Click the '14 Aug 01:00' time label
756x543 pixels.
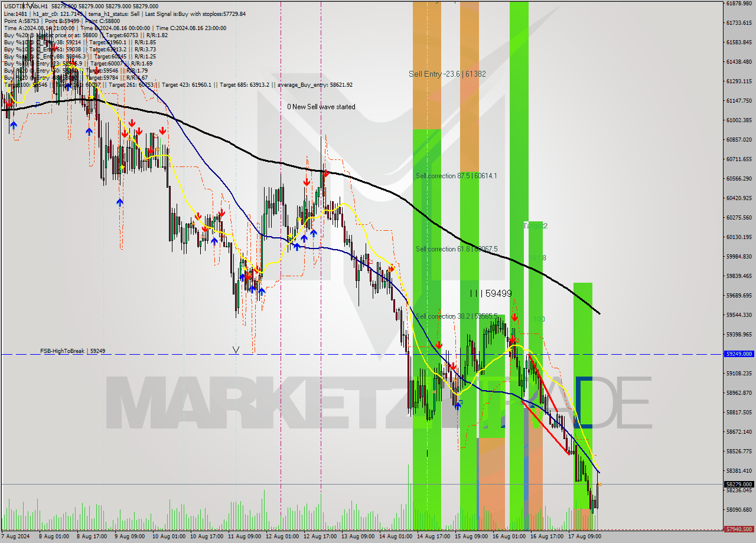(396, 537)
